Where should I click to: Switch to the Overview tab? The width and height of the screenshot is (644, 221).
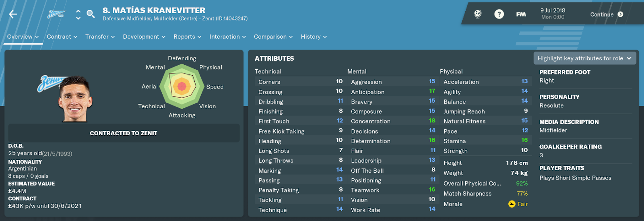[x=23, y=37]
